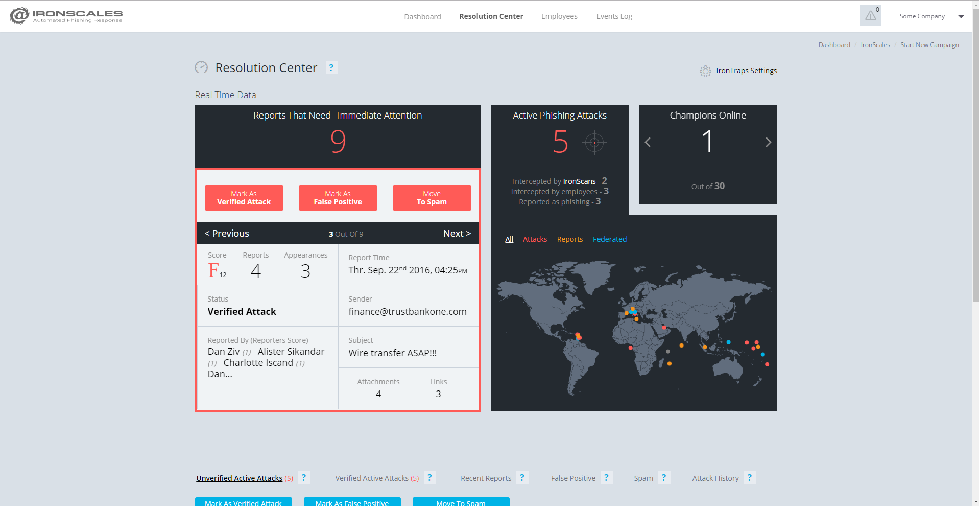
Task: Open help icon next to Unverified Active Attacks
Action: pyautogui.click(x=304, y=478)
